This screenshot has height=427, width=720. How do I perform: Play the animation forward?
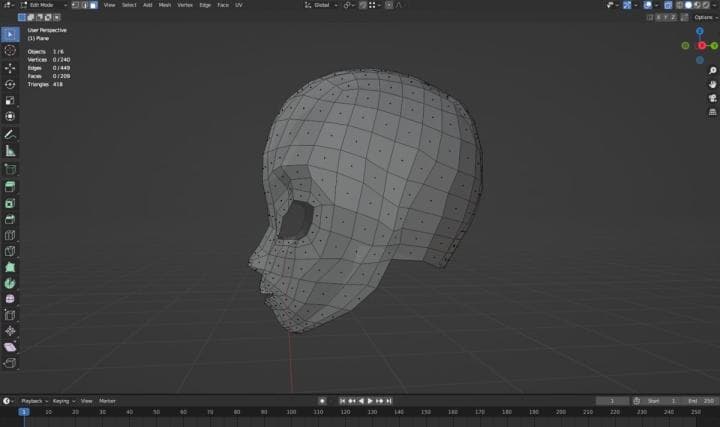[x=370, y=401]
